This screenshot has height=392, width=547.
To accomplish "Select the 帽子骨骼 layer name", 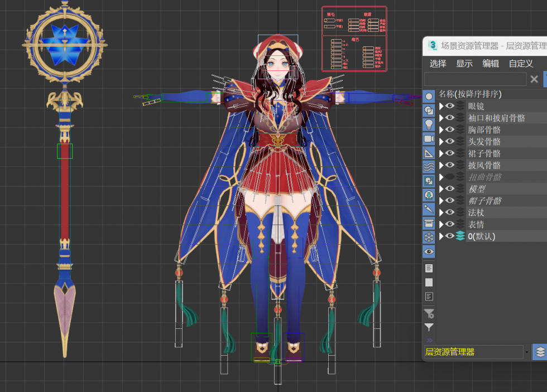I will [x=485, y=200].
